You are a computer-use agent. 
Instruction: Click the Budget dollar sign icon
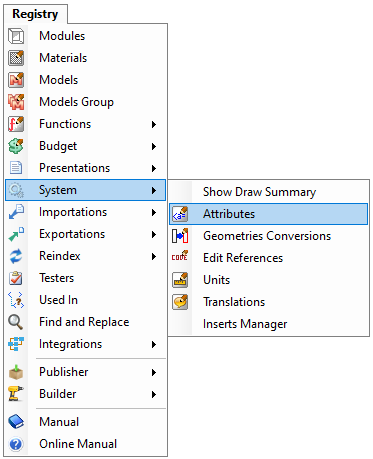point(16,146)
